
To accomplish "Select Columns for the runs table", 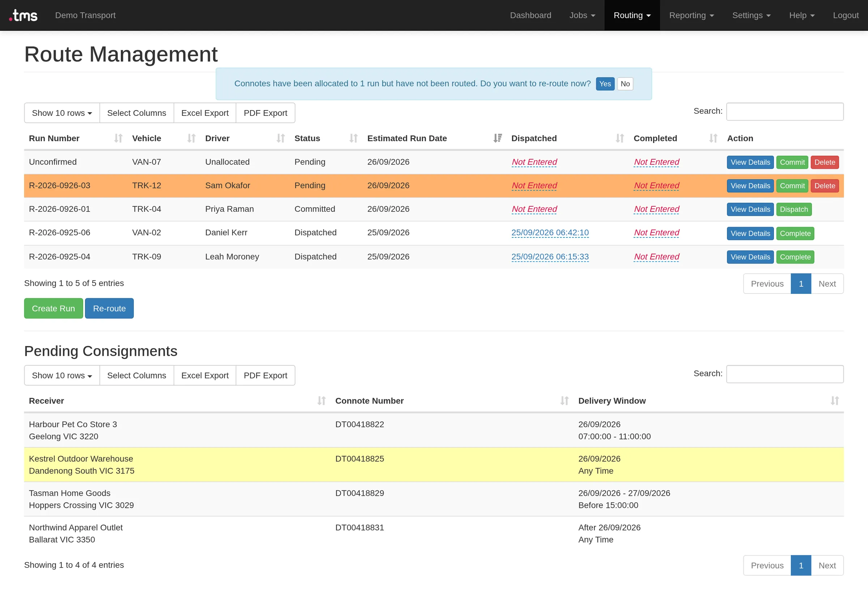I will tap(136, 113).
